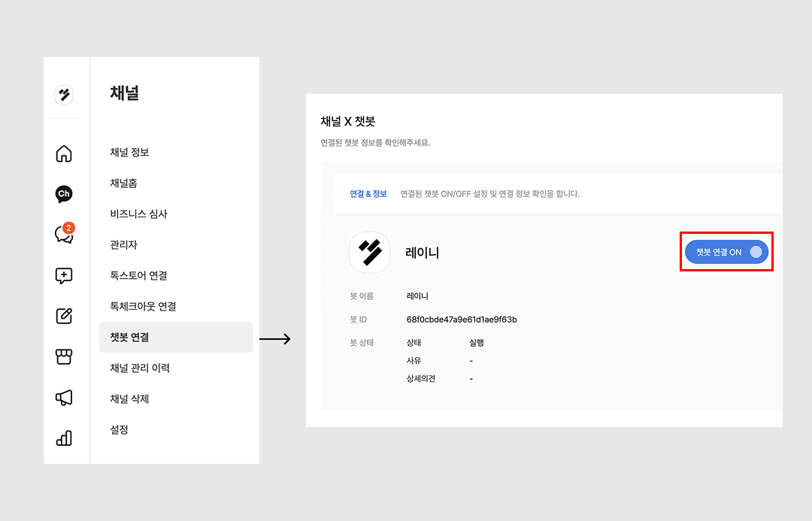Click the bot ID value 68f0cbde47a9e61d1ae9f63b

(x=462, y=320)
